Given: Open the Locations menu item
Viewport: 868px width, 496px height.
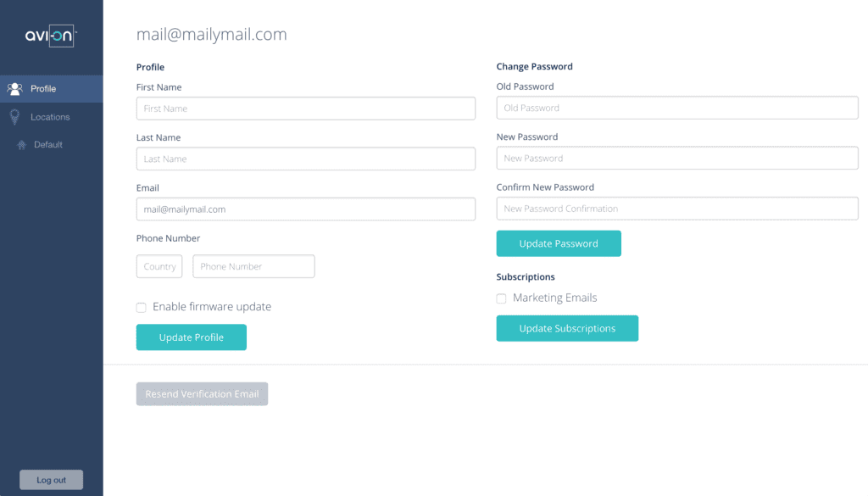Looking at the screenshot, I should pyautogui.click(x=50, y=117).
